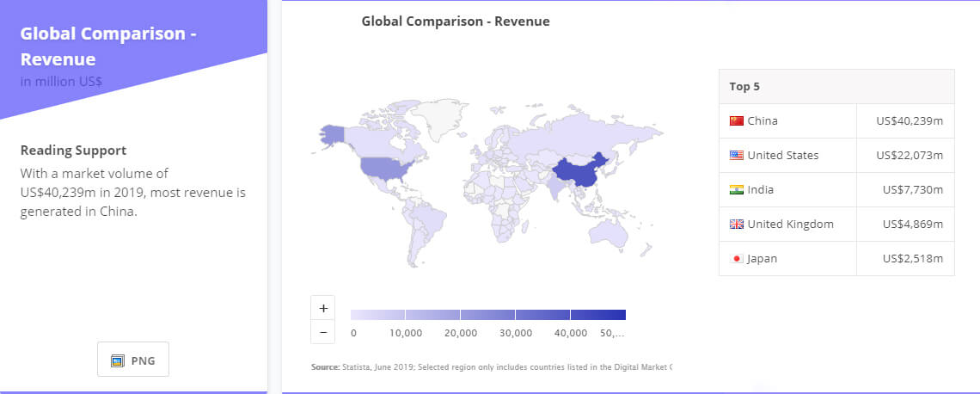Click Alaska on the world map
The height and width of the screenshot is (394, 980).
[x=332, y=134]
